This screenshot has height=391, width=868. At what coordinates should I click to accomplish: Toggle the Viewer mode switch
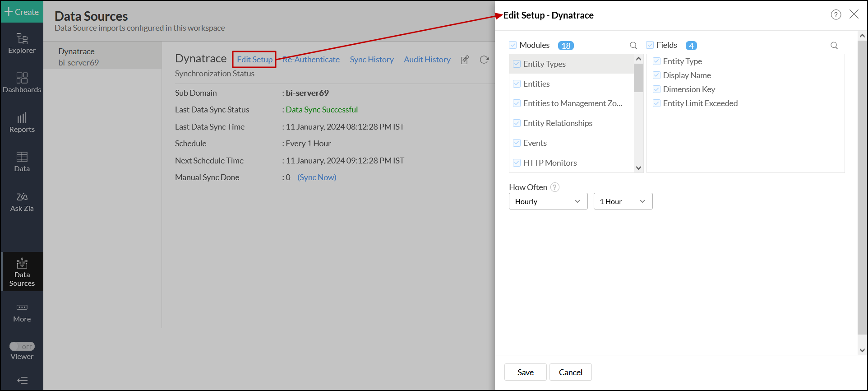click(22, 346)
